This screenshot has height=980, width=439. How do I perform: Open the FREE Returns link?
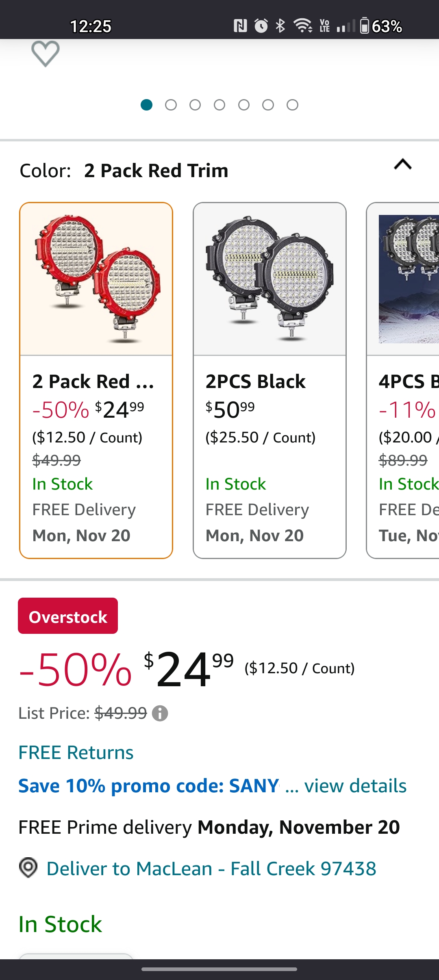[x=76, y=752]
